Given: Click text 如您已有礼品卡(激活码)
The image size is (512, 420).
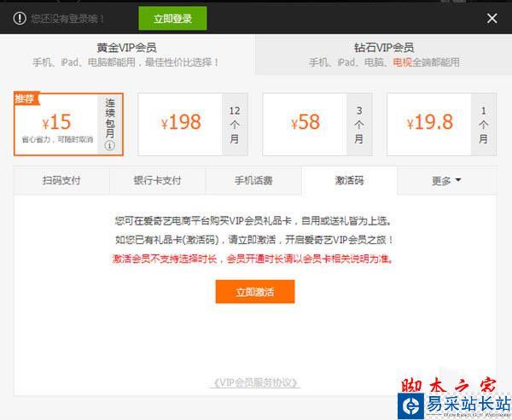Looking at the screenshot, I should [167, 240].
